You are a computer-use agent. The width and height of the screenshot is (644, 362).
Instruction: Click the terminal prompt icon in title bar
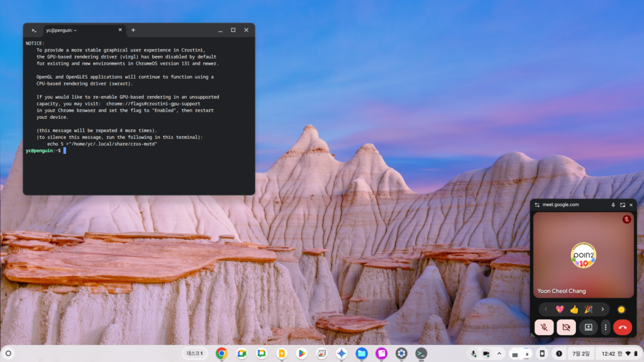(x=34, y=30)
